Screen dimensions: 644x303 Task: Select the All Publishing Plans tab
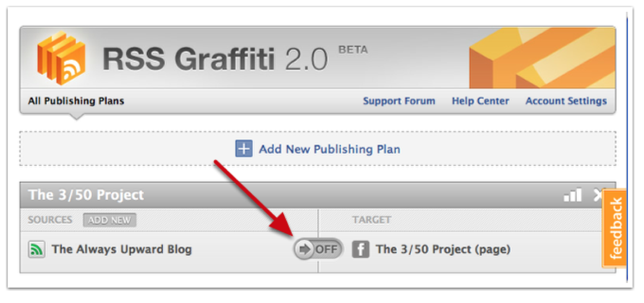(x=76, y=101)
